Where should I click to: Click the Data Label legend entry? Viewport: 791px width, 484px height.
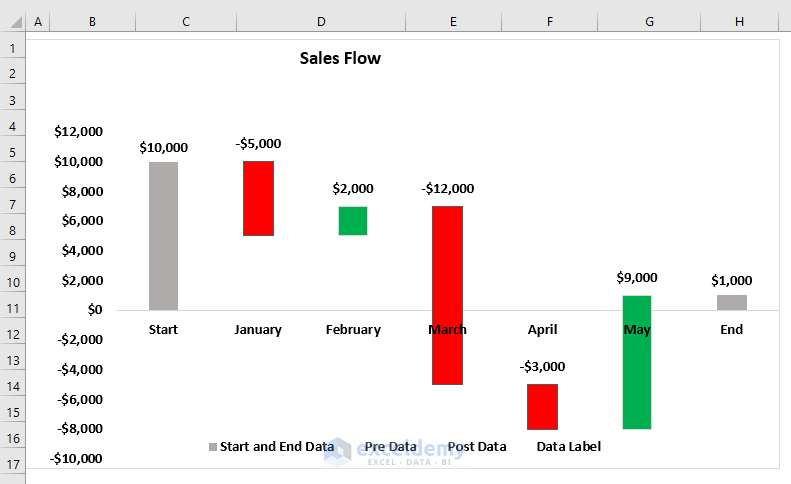(x=569, y=447)
